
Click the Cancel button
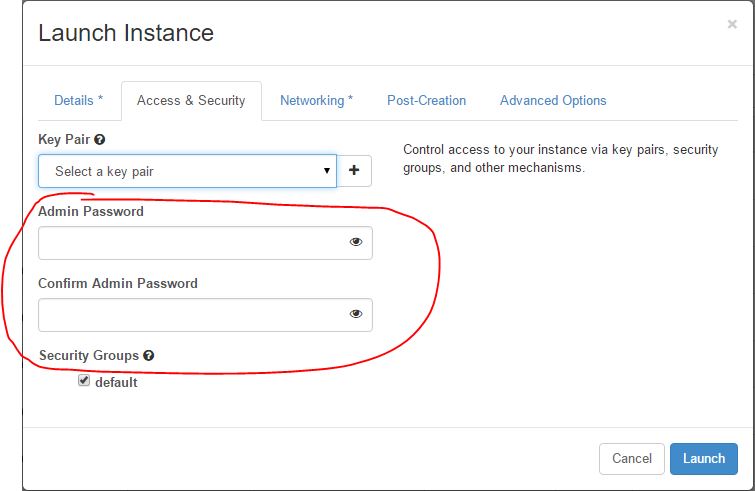632,459
